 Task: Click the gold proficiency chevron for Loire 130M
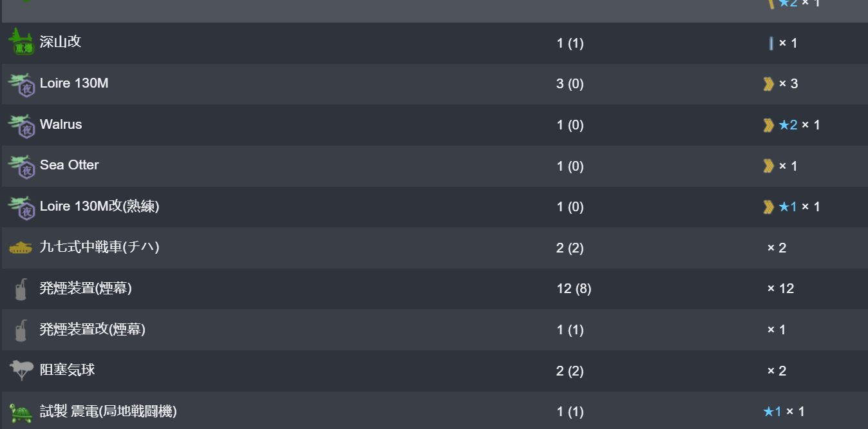pos(768,84)
